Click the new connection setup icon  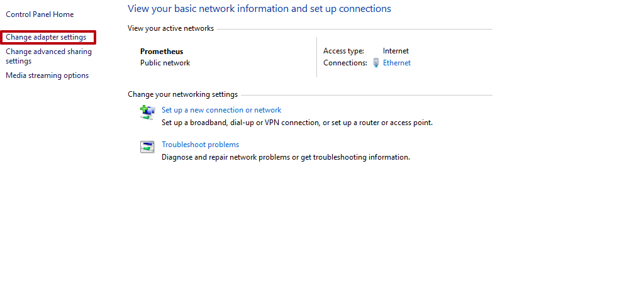click(x=147, y=112)
